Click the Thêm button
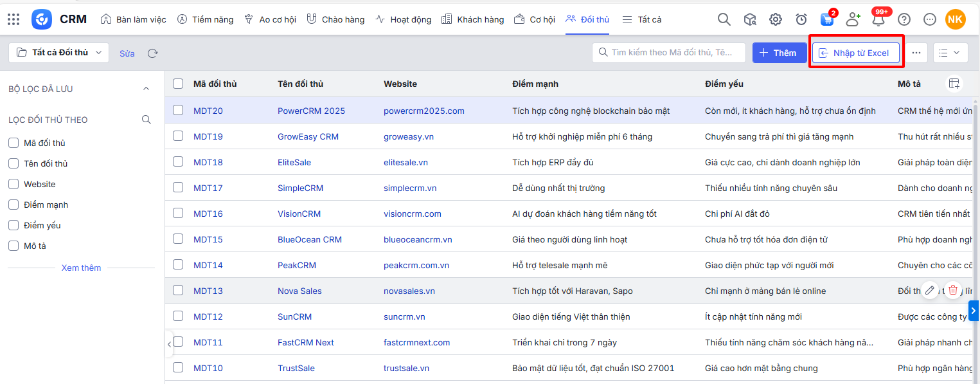980x384 pixels. tap(779, 53)
